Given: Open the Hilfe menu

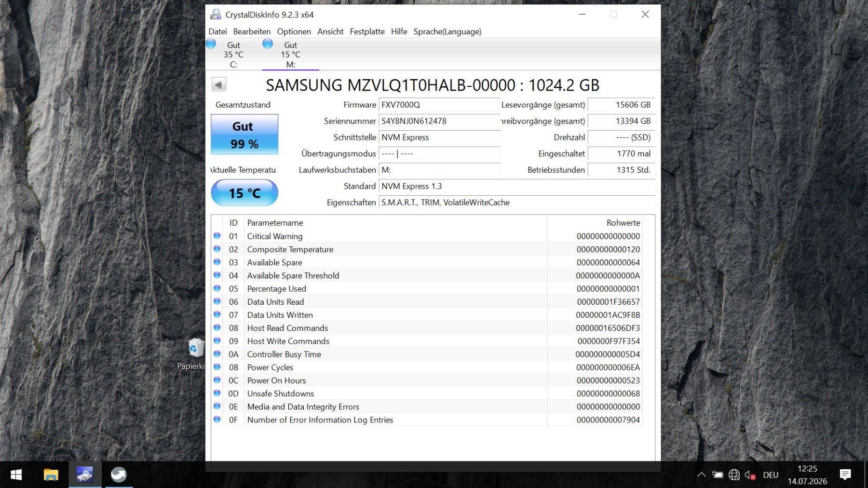Looking at the screenshot, I should coord(399,31).
